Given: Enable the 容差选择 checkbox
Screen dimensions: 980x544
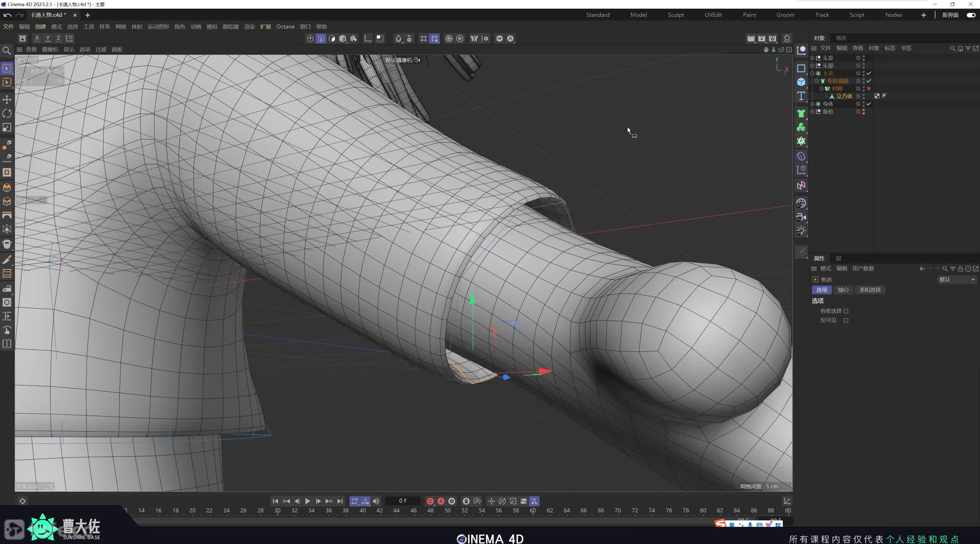Looking at the screenshot, I should pos(846,311).
